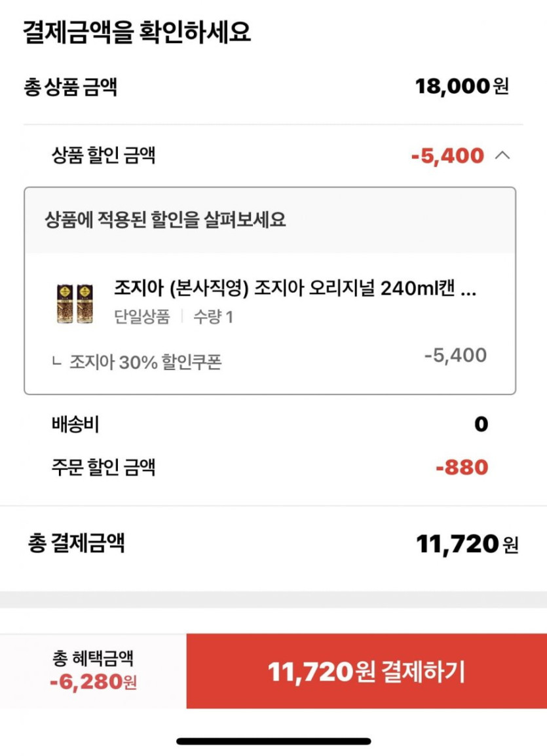547x756 pixels.
Task: Tap the Georgia coffee can thumbnail
Action: (75, 303)
